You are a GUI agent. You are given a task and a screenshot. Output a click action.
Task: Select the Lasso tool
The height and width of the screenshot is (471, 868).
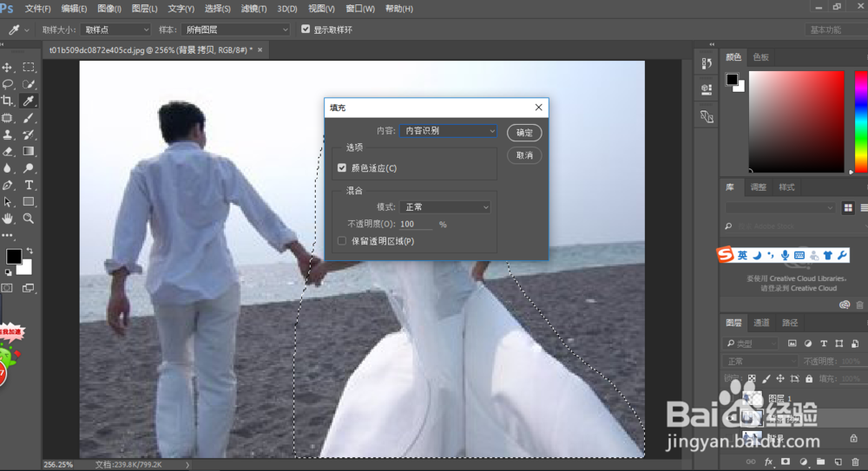click(x=7, y=84)
